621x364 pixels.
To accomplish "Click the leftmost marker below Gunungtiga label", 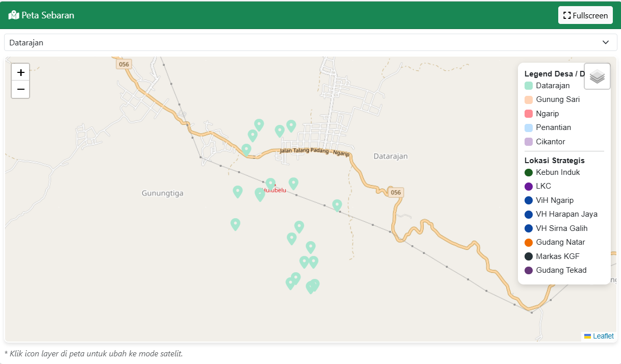I will [x=235, y=224].
